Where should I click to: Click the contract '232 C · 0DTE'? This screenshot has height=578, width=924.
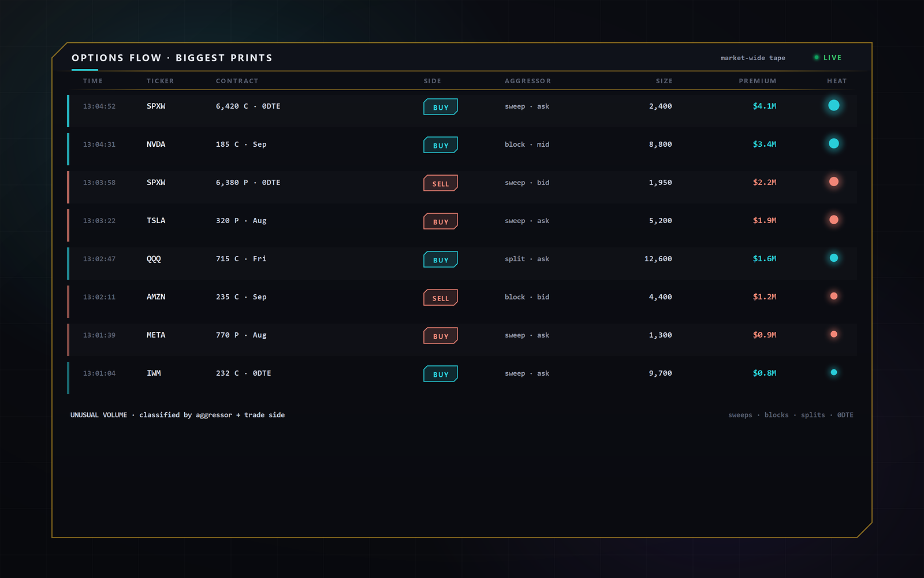pyautogui.click(x=244, y=373)
